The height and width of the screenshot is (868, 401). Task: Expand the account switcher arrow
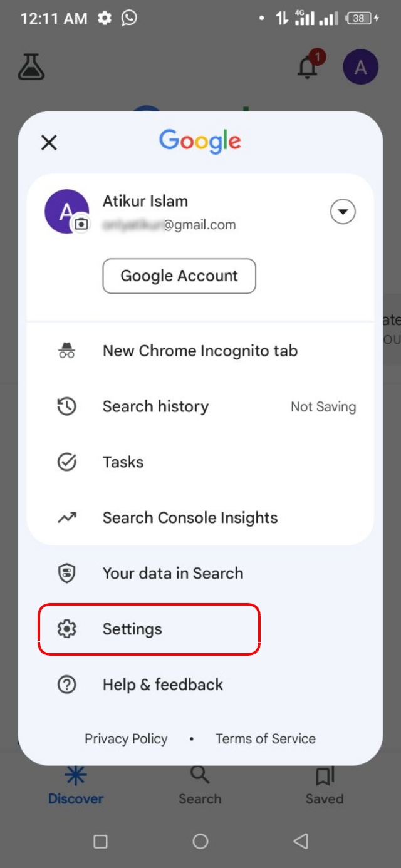coord(343,212)
